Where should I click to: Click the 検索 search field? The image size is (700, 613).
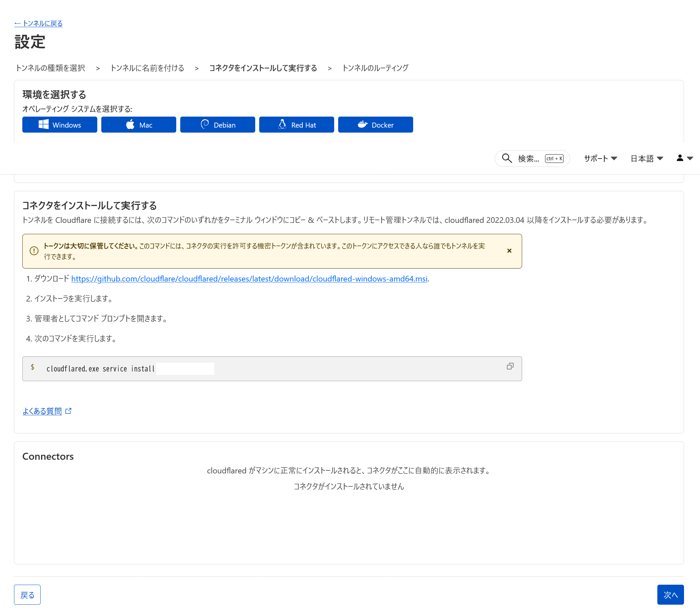click(528, 158)
